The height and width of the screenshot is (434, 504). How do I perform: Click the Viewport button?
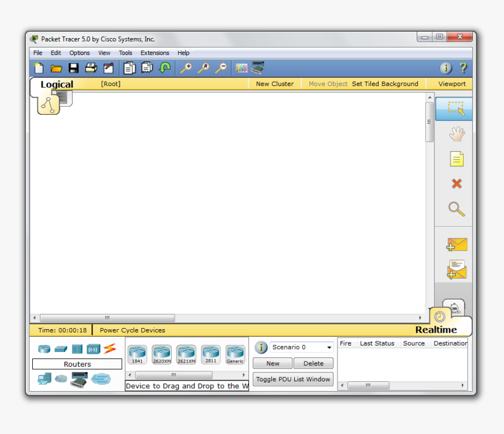tap(452, 84)
